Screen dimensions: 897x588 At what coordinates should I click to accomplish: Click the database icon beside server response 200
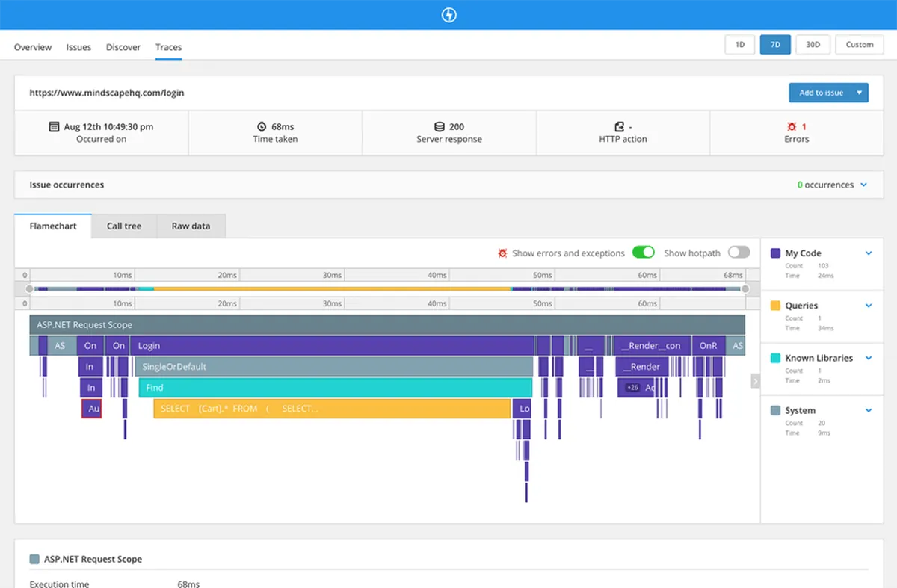(x=440, y=127)
